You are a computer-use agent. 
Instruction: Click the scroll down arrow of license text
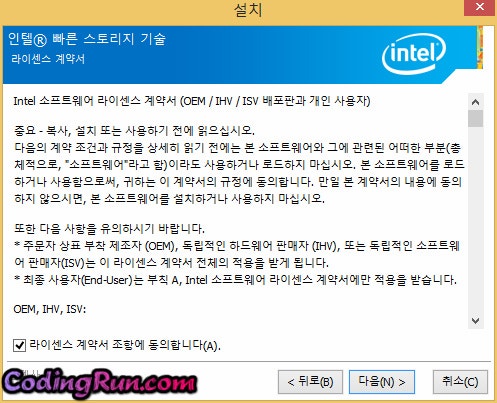coord(475,321)
